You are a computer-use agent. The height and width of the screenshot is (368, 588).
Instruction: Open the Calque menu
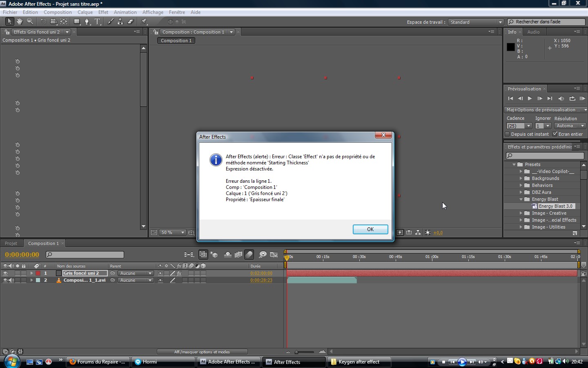coord(85,12)
